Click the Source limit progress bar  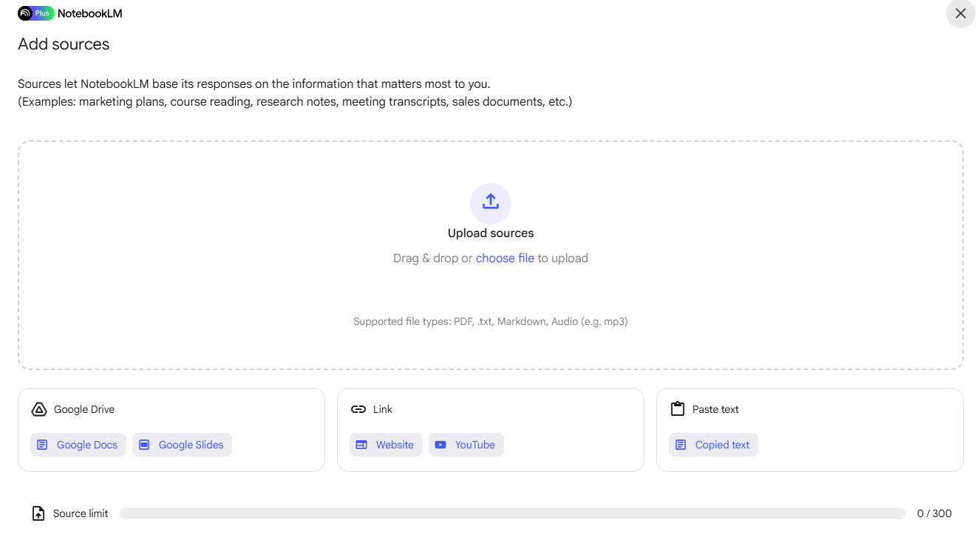(x=512, y=513)
